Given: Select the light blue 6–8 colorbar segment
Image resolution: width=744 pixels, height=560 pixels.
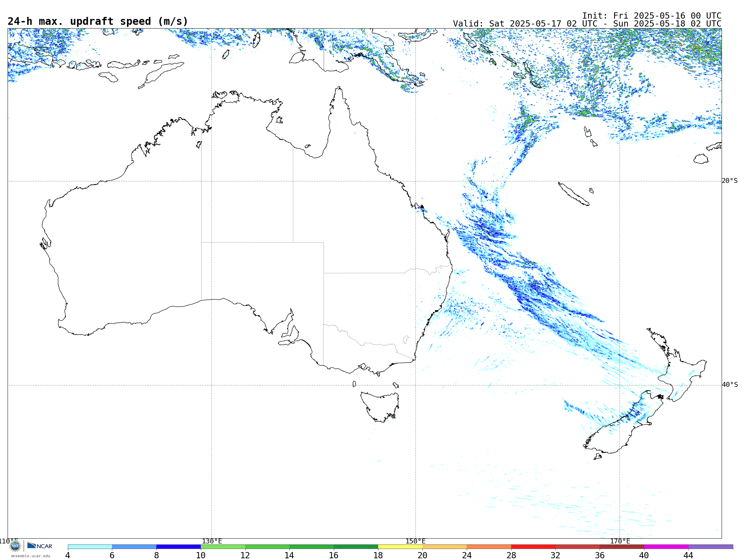Looking at the screenshot, I should [x=134, y=547].
